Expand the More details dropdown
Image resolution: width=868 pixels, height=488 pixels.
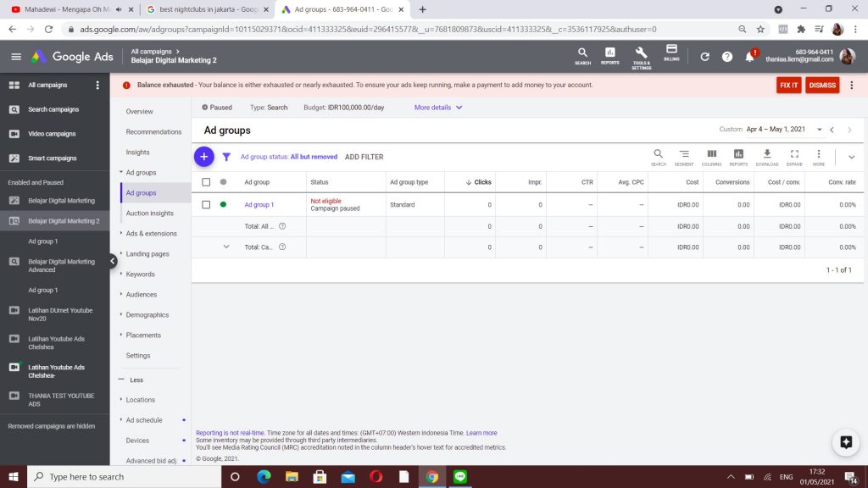pyautogui.click(x=438, y=108)
